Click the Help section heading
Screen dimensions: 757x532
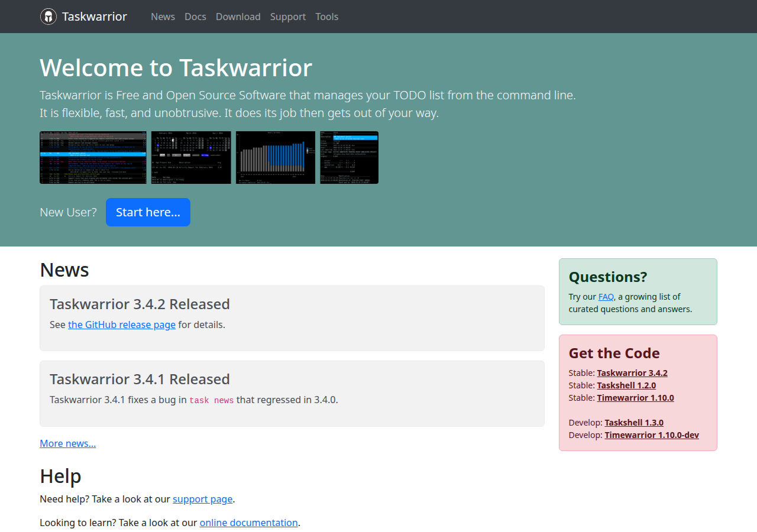pos(60,476)
